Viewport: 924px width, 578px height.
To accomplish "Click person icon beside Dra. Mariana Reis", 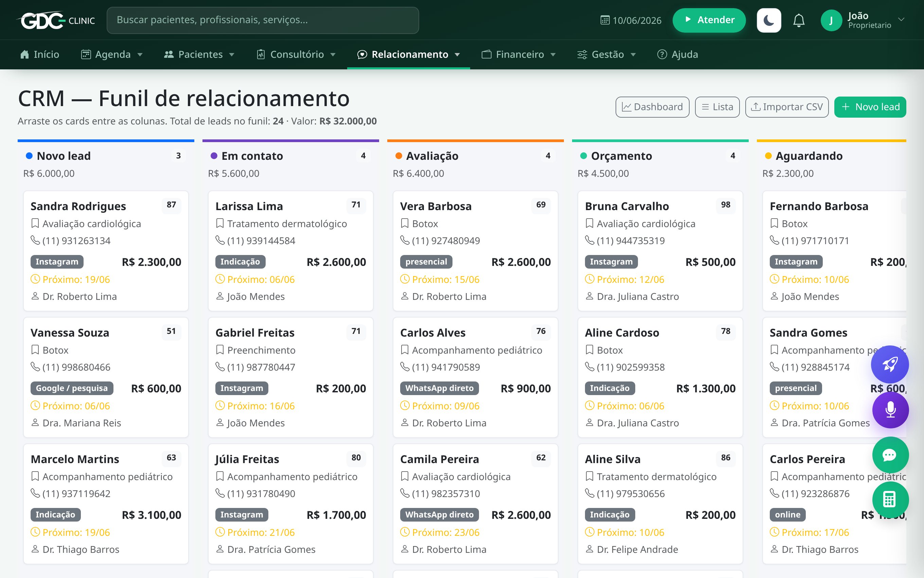I will click(x=35, y=423).
